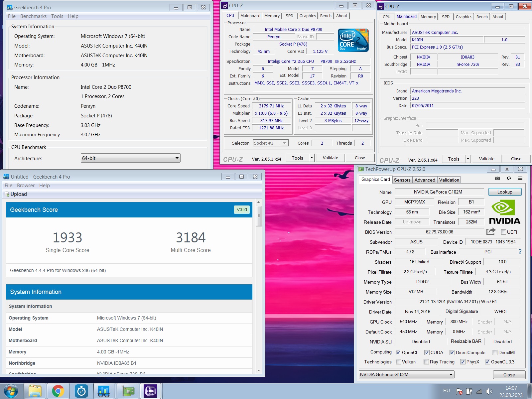The height and width of the screenshot is (399, 532).
Task: Click the Upload icon in Geekbench browser window
Action: (x=7, y=194)
